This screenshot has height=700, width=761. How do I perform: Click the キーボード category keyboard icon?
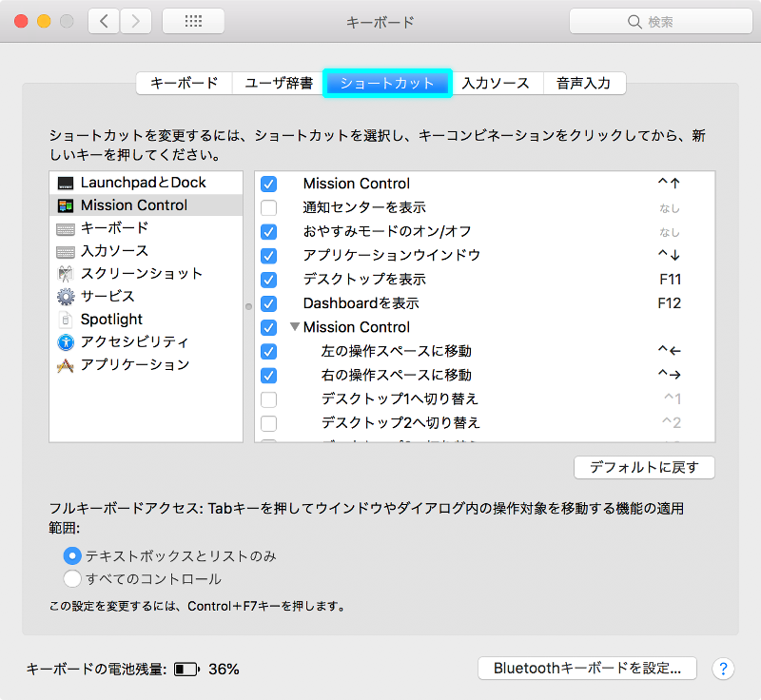[x=66, y=228]
